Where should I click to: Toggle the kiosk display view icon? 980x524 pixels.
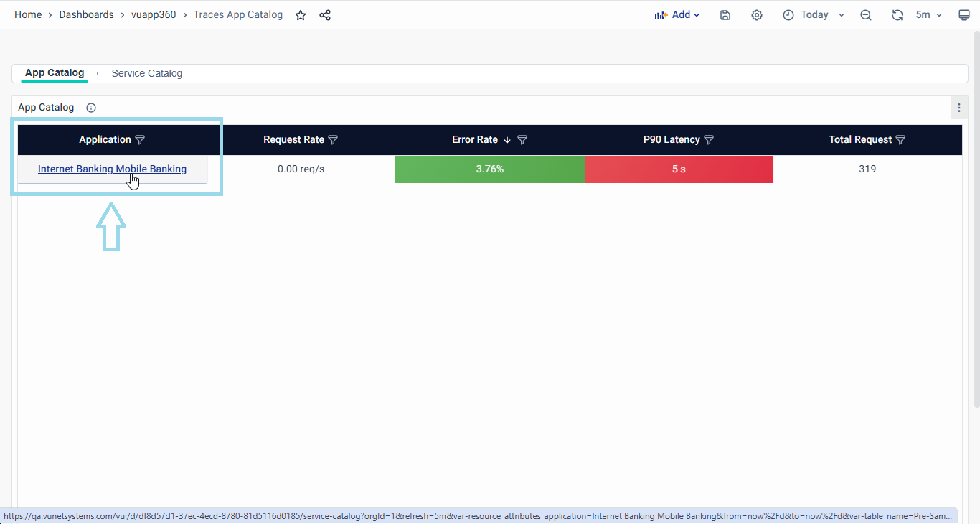click(964, 15)
